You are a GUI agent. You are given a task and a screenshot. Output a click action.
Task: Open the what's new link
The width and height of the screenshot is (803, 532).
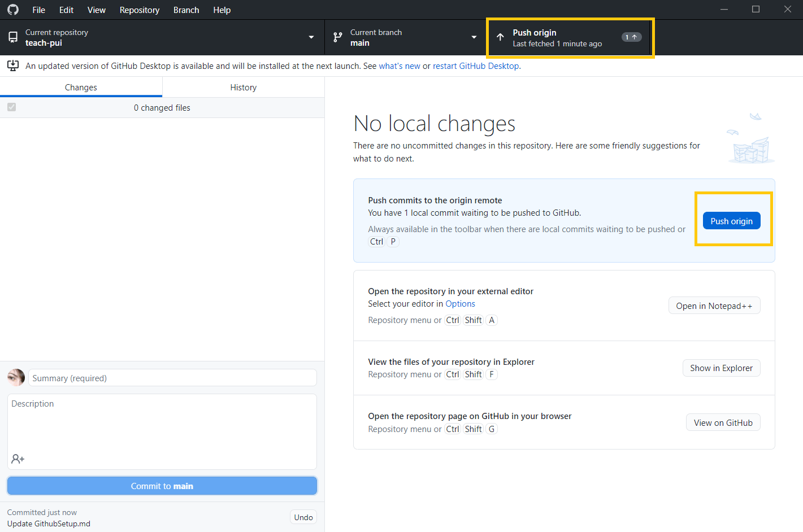[400, 66]
